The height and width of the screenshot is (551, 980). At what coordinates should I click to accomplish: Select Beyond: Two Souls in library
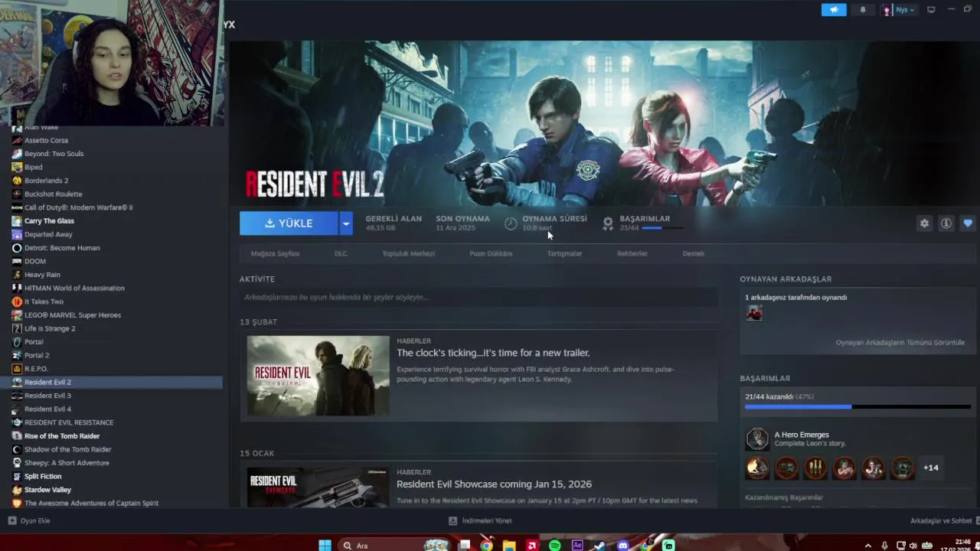pyautogui.click(x=54, y=154)
